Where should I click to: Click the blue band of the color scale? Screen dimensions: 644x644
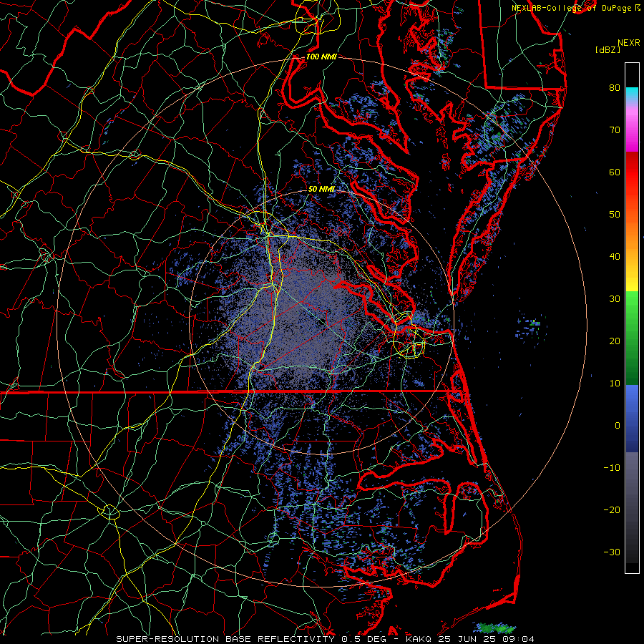[632, 419]
